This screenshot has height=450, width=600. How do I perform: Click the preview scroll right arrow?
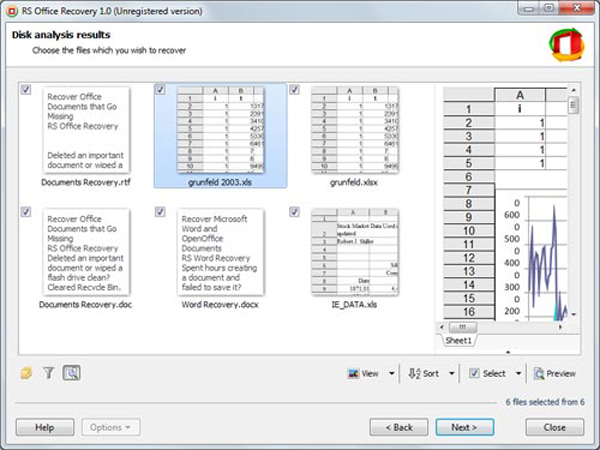coord(560,327)
